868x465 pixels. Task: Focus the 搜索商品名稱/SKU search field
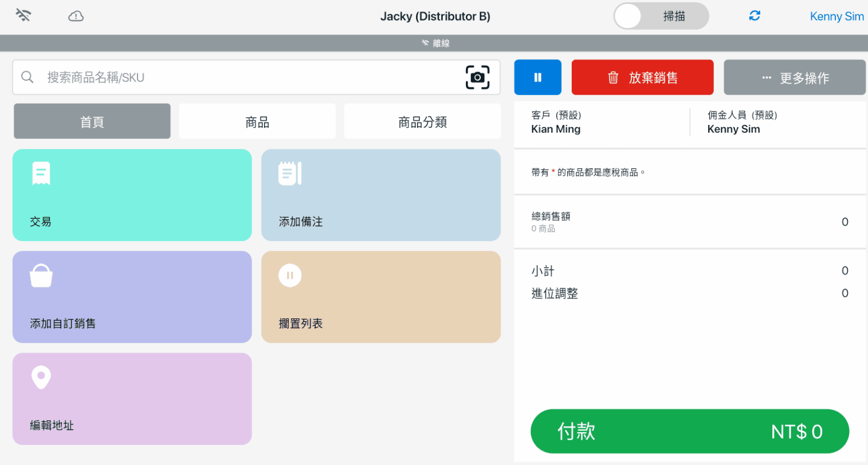tap(246, 77)
